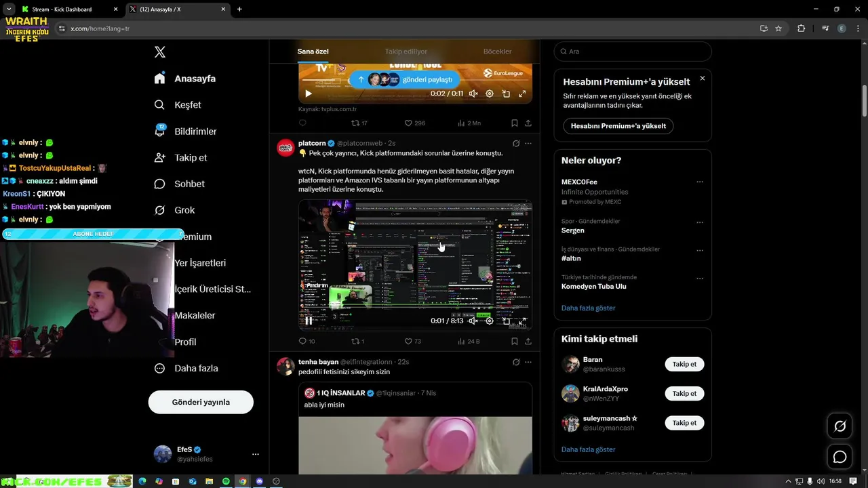
Task: Repost the EuroLeague video post
Action: (359, 123)
